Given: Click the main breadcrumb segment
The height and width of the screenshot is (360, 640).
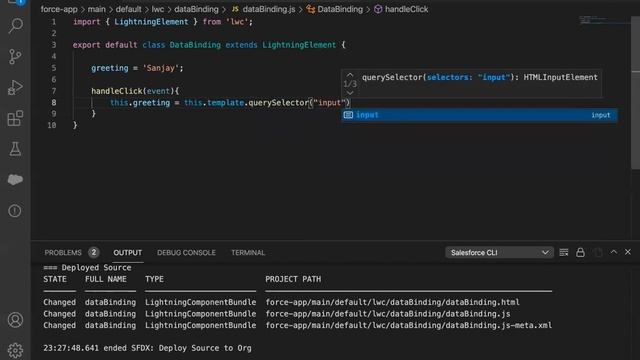Looking at the screenshot, I should pos(96,9).
